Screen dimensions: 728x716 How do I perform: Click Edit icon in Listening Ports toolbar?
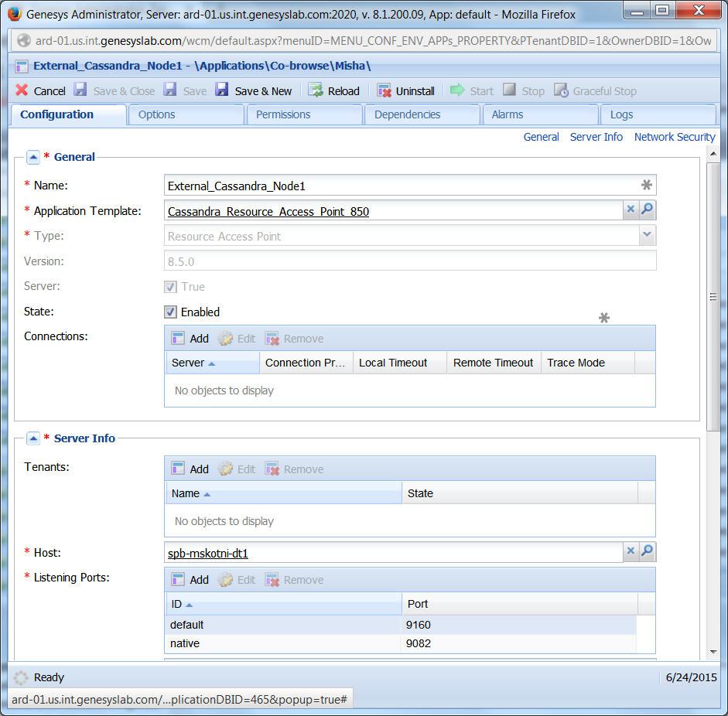click(x=225, y=579)
